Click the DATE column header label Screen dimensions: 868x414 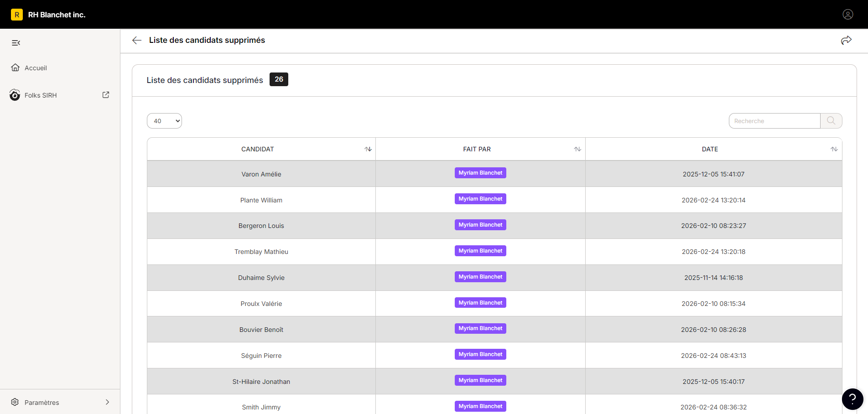coord(710,149)
